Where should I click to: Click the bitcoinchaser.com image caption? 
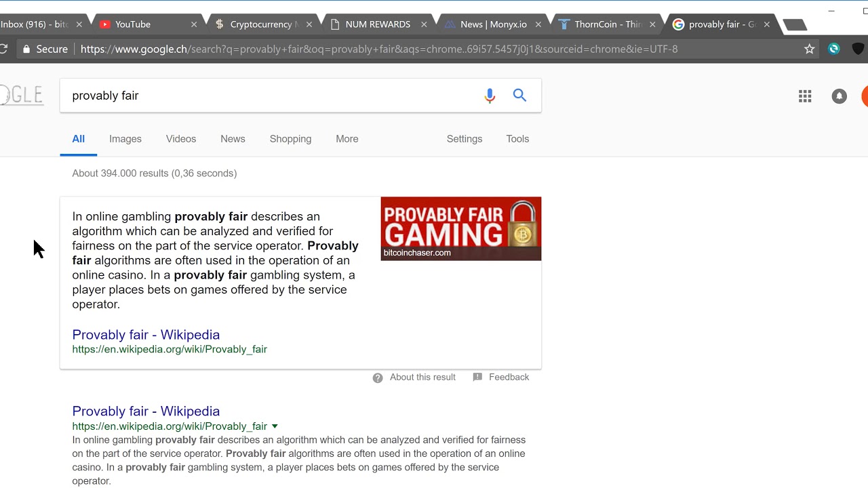click(x=417, y=253)
